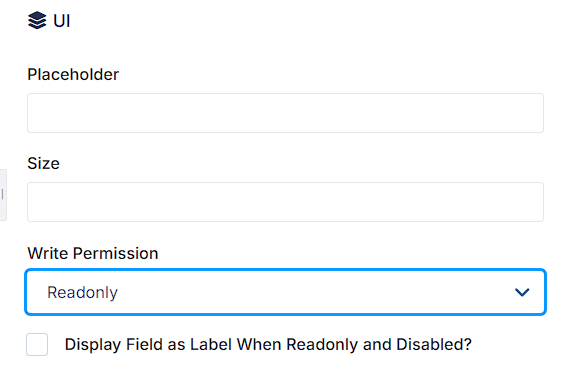This screenshot has height=377, width=577.
Task: Expand the permission options using the down arrow
Action: 522,292
